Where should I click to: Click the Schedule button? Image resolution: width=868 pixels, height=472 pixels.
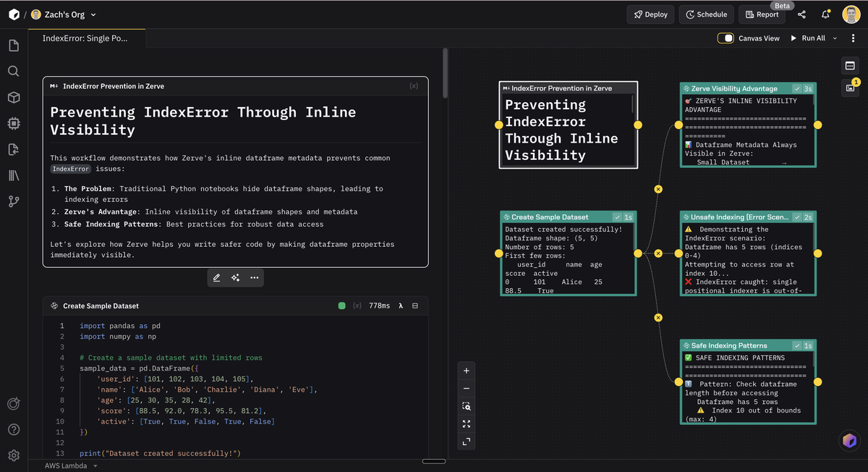tap(706, 14)
